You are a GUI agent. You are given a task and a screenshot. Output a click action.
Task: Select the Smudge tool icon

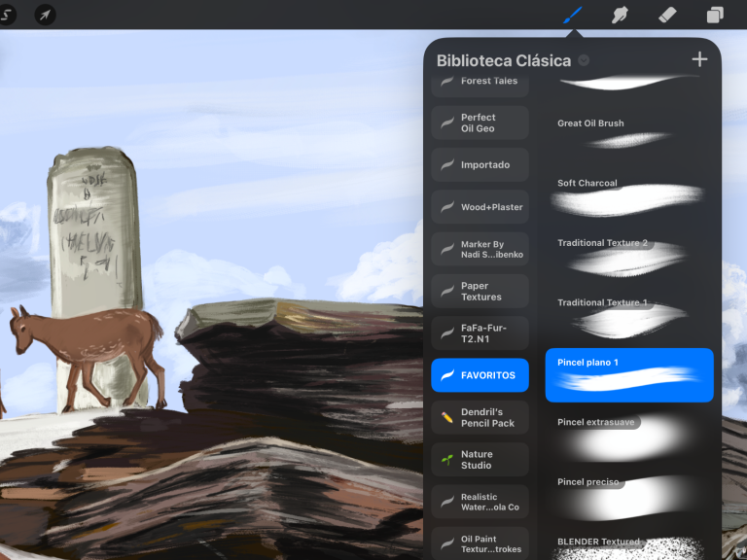[x=619, y=15]
